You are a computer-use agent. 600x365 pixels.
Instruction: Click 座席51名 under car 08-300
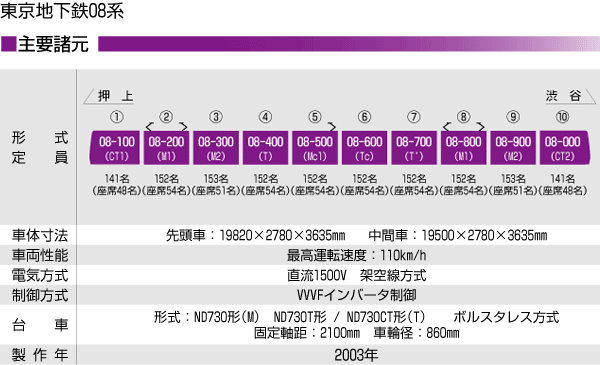click(x=216, y=191)
